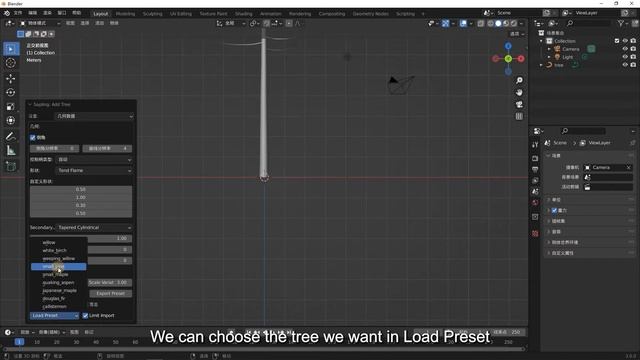Open the Output properties tab icon
Screen dimensions: 640x360
coord(535,169)
